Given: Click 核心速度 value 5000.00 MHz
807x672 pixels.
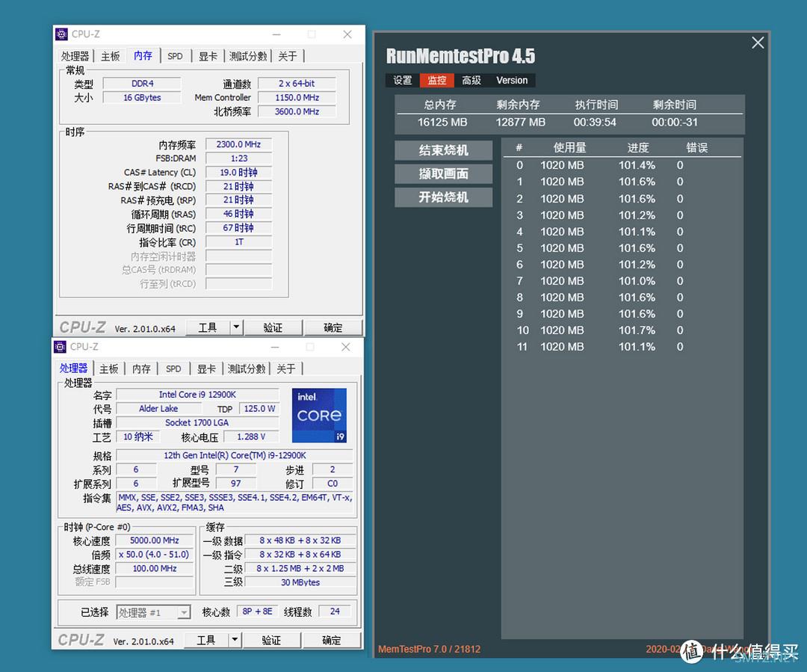Looking at the screenshot, I should click(x=155, y=540).
